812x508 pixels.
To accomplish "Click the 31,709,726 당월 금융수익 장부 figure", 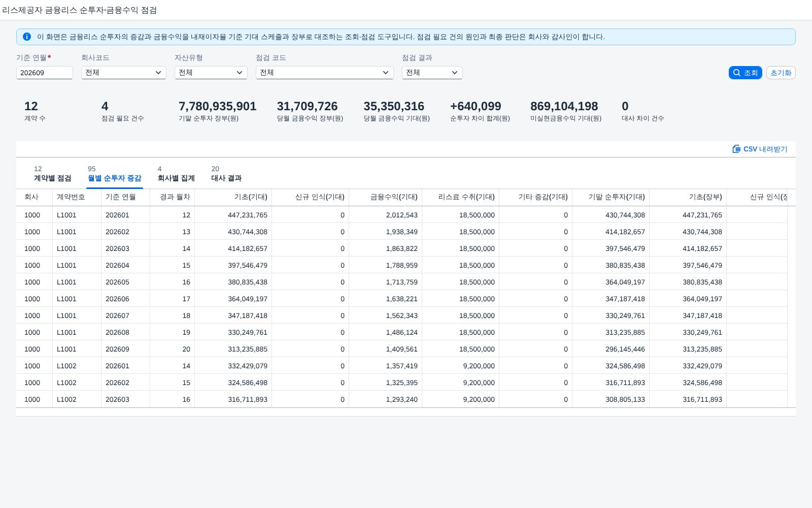I will [307, 106].
